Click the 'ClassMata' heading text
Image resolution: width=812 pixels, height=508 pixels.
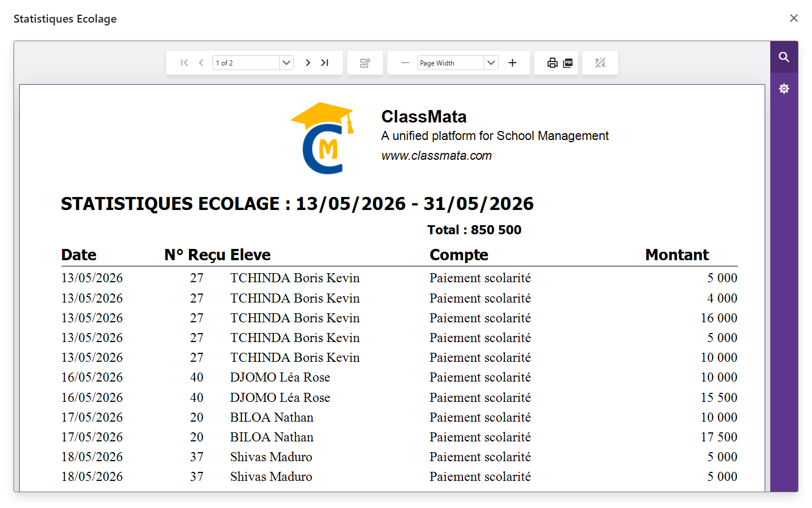click(424, 116)
